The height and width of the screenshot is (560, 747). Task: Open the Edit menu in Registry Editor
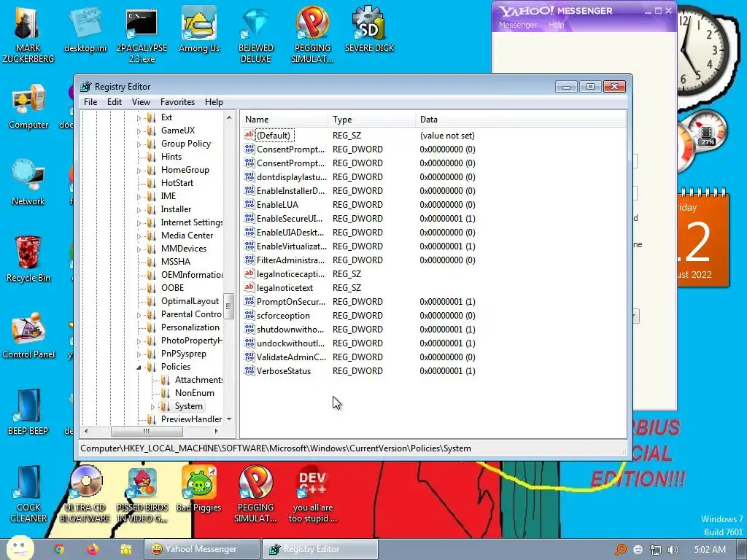click(x=115, y=102)
